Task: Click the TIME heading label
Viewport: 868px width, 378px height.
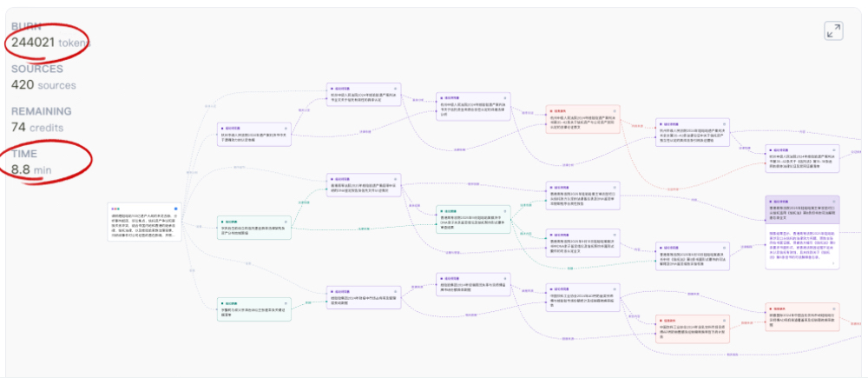Action: tap(24, 154)
